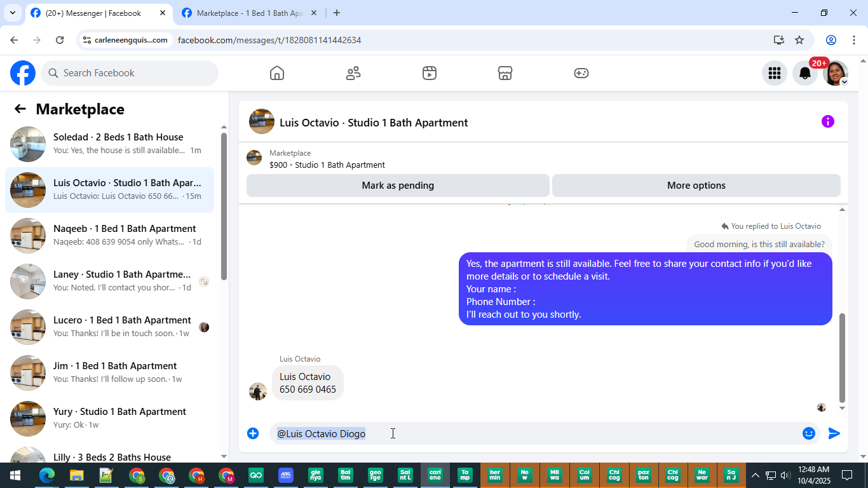Open the account profile picture menu
868x488 pixels.
pyautogui.click(x=836, y=73)
